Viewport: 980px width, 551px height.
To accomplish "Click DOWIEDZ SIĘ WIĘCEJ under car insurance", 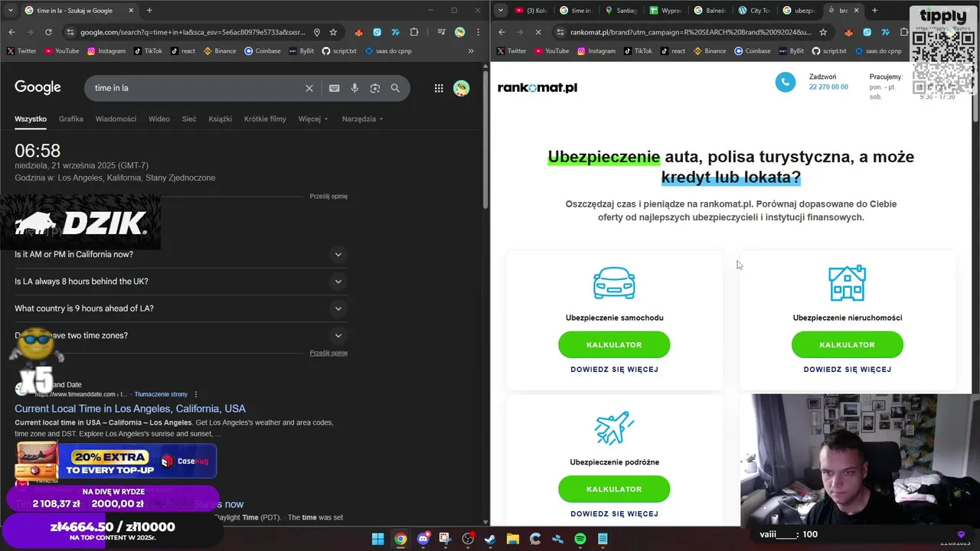I will (614, 370).
